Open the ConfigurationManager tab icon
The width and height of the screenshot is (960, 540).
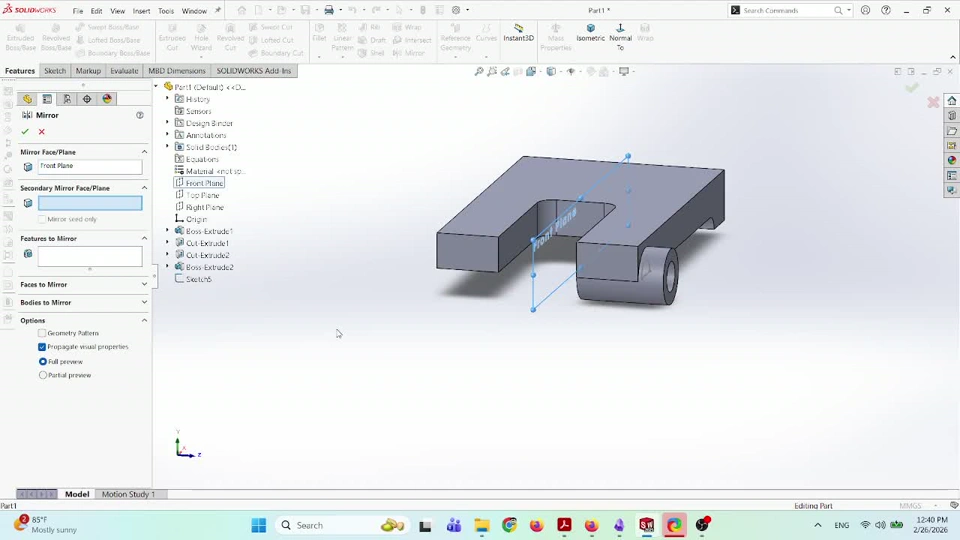coord(67,99)
